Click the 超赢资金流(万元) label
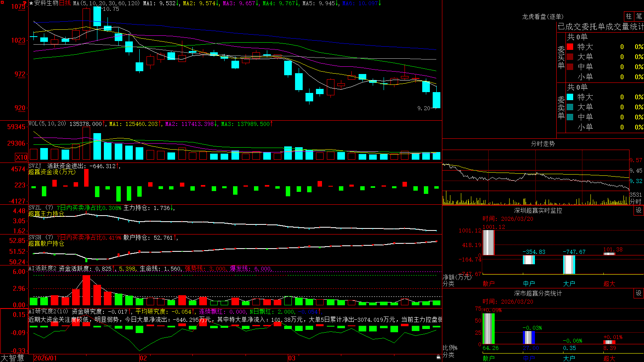This screenshot has width=644, height=362. tap(52, 172)
